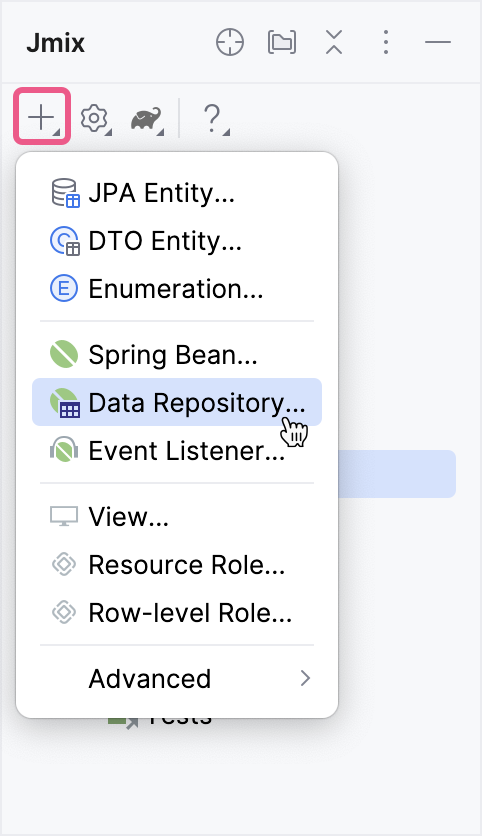Click the Resource Role diamond icon

pyautogui.click(x=64, y=565)
